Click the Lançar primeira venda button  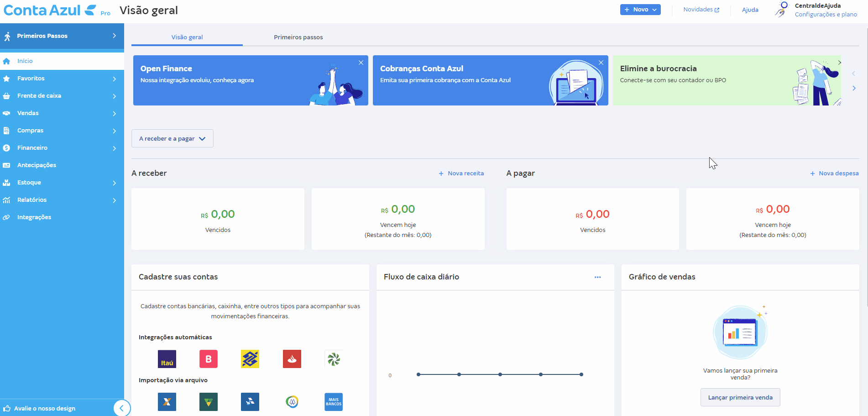pyautogui.click(x=740, y=398)
